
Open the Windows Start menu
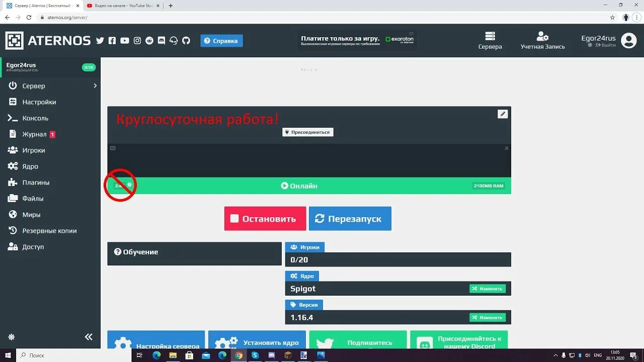coord(8,355)
